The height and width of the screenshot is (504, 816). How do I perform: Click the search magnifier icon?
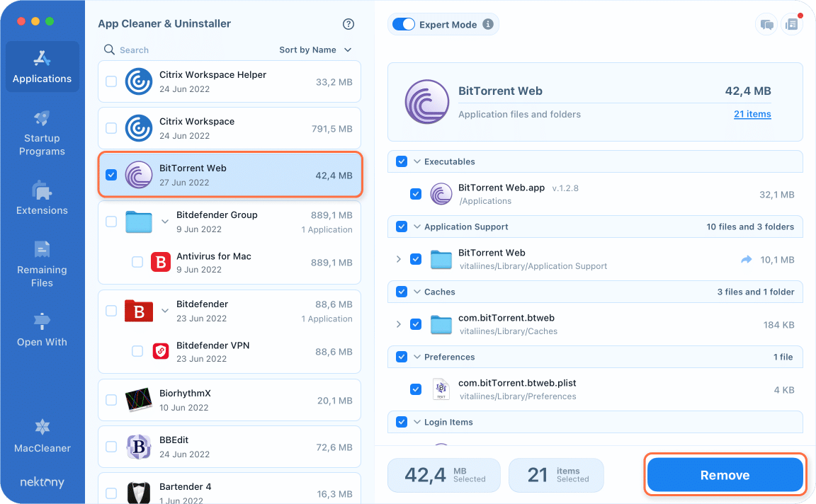coord(109,50)
